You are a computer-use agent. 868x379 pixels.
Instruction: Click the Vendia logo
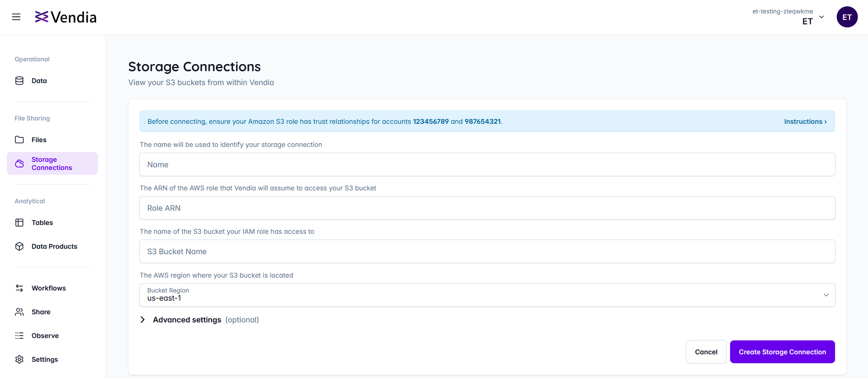[x=66, y=17]
